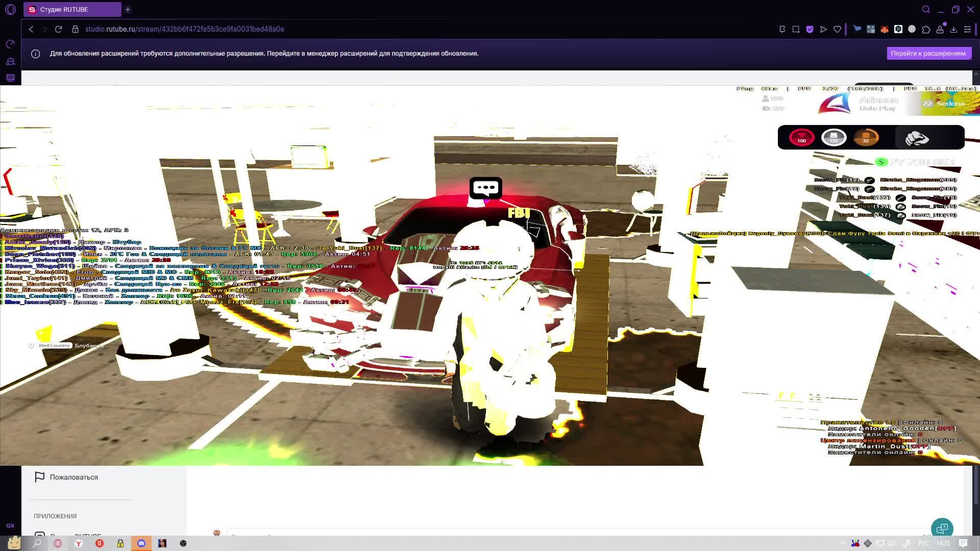The width and height of the screenshot is (980, 551).
Task: Open the teal chat support widget
Action: [x=942, y=528]
